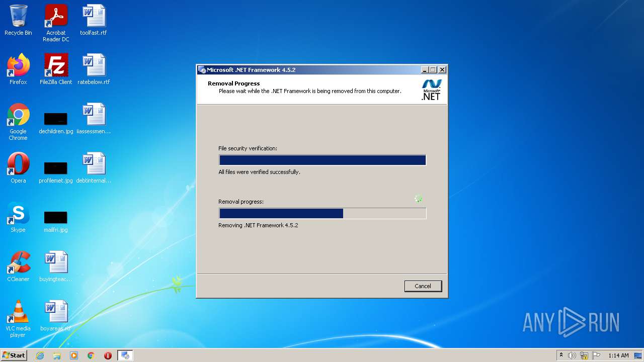Show hidden system tray icons
This screenshot has width=644, height=362.
pos(561,355)
